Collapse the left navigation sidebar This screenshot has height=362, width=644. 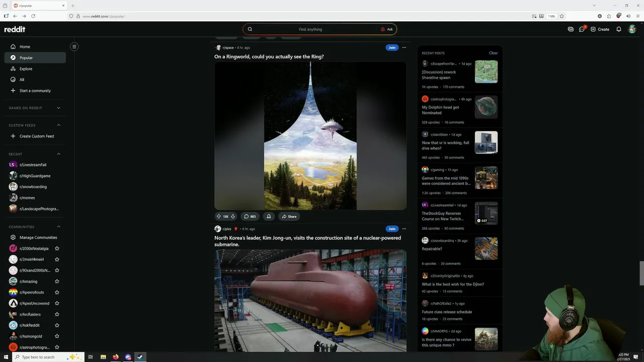pyautogui.click(x=74, y=47)
